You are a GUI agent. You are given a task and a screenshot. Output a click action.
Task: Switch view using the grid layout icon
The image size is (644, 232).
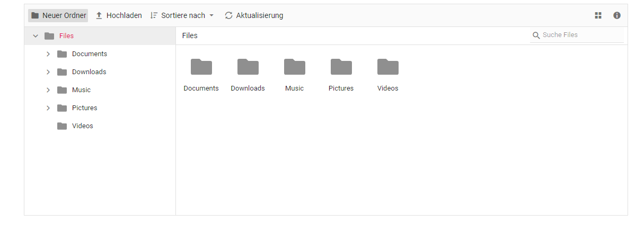coord(598,15)
